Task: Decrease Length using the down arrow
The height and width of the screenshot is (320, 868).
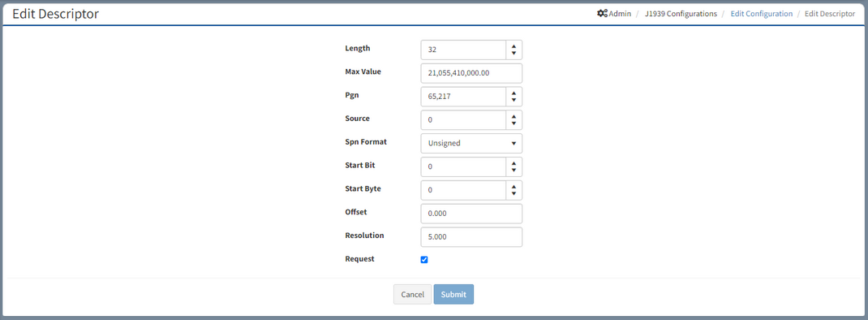Action: (513, 54)
